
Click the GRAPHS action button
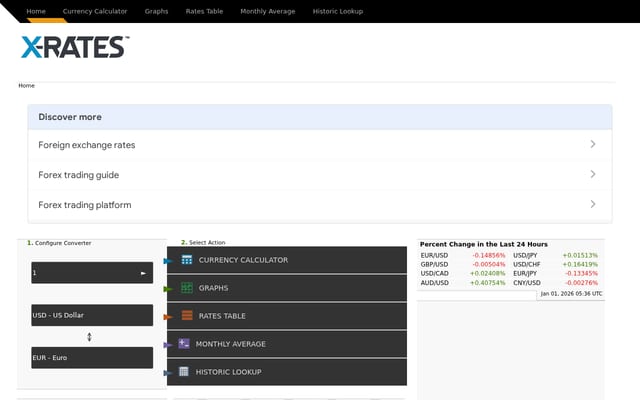click(x=287, y=288)
